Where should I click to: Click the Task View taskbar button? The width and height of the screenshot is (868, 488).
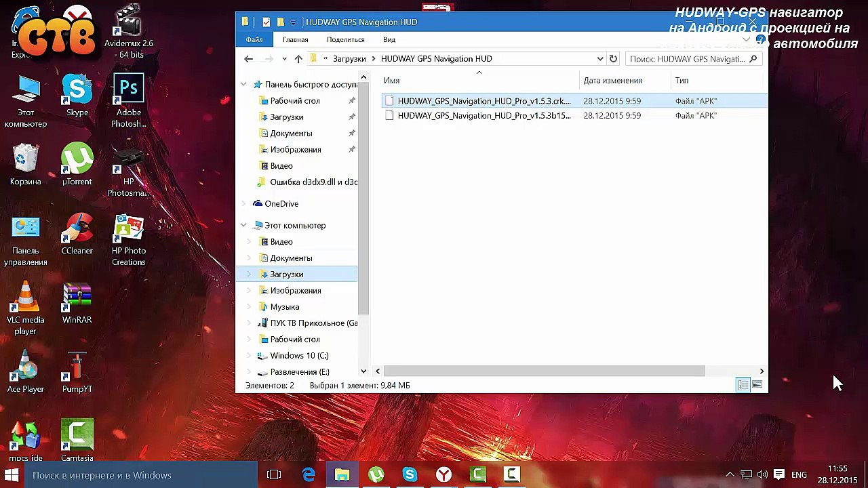tap(274, 474)
